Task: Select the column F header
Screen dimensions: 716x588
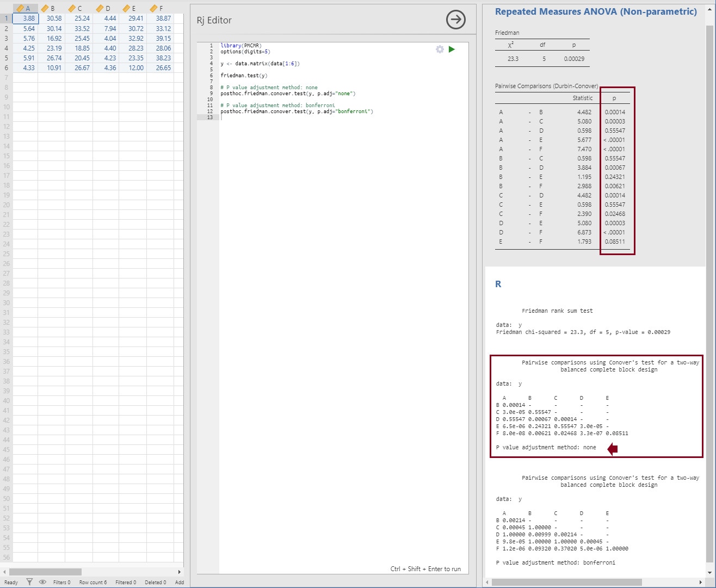Action: pyautogui.click(x=160, y=8)
